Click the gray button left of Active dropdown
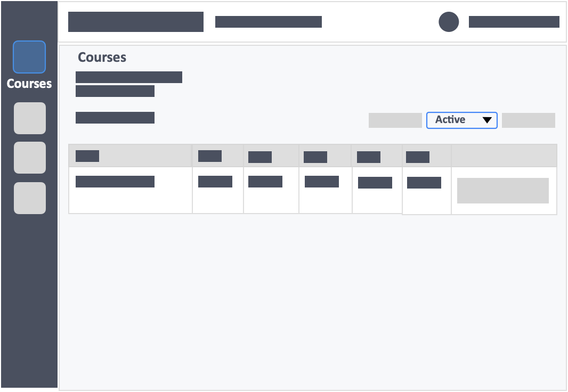 coord(395,120)
